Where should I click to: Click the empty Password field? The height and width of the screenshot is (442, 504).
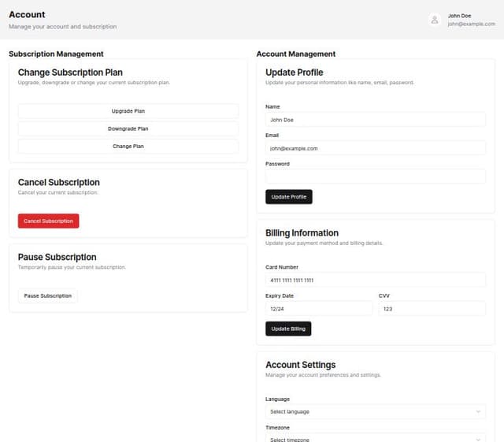[376, 176]
